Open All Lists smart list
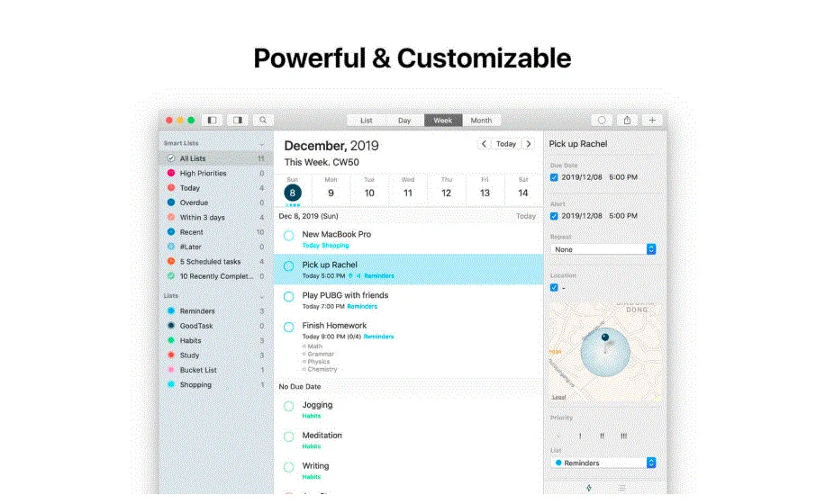The width and height of the screenshot is (816, 504). click(215, 158)
